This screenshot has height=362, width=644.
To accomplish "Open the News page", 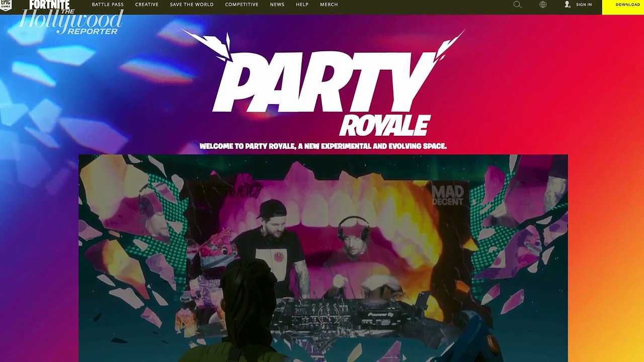I will point(277,5).
